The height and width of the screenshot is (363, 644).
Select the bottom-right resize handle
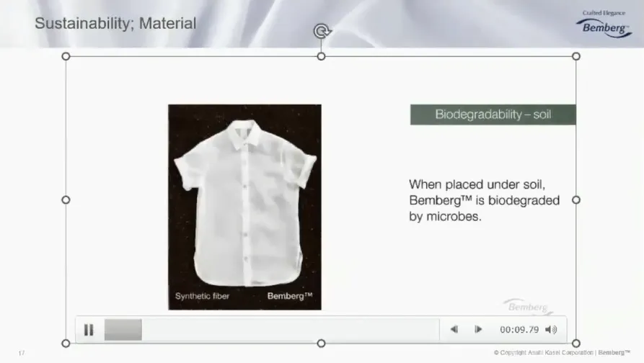point(576,344)
